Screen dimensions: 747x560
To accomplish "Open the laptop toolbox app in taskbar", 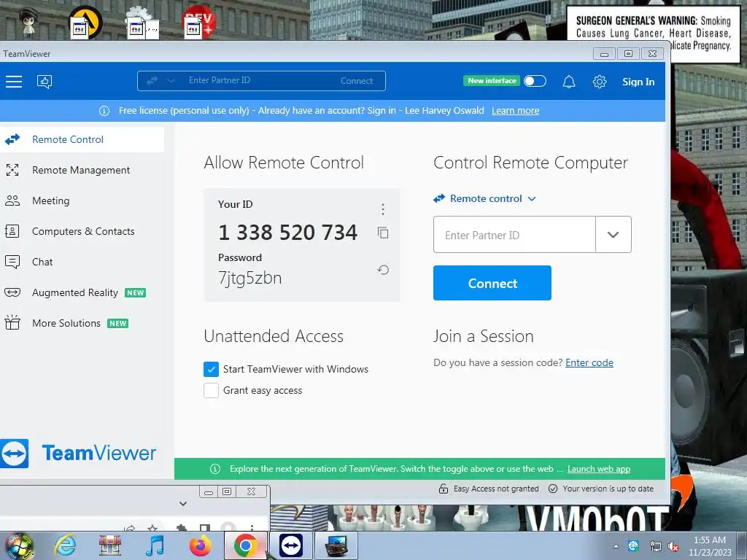I will click(x=336, y=545).
